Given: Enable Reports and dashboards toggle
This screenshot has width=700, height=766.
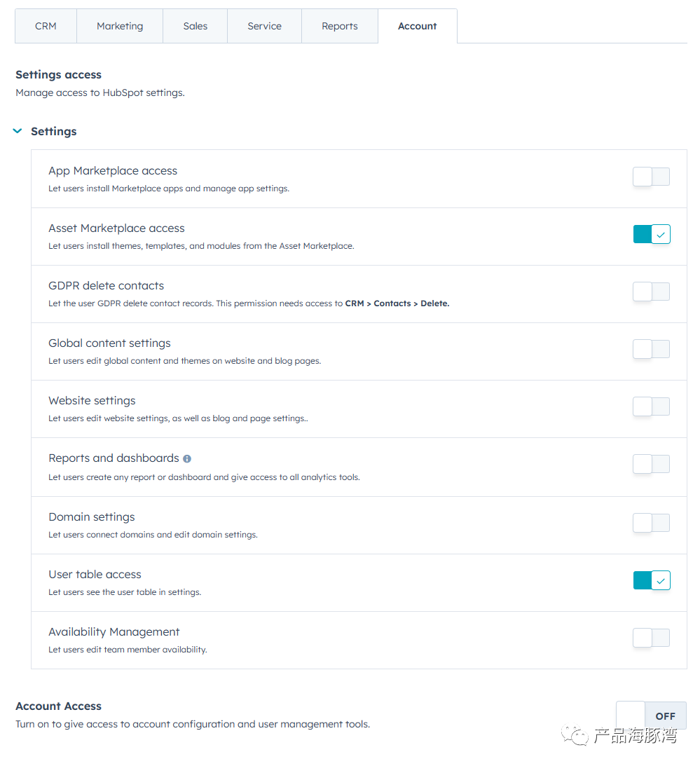Looking at the screenshot, I should pos(651,464).
